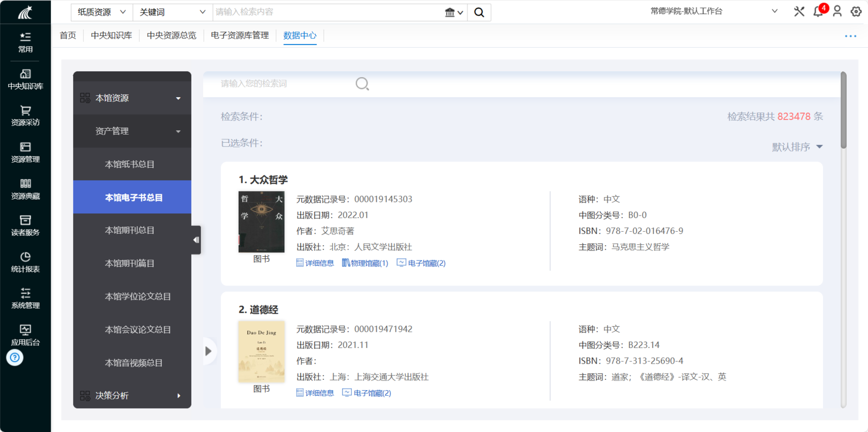Click the more options ellipsis icon

[851, 36]
